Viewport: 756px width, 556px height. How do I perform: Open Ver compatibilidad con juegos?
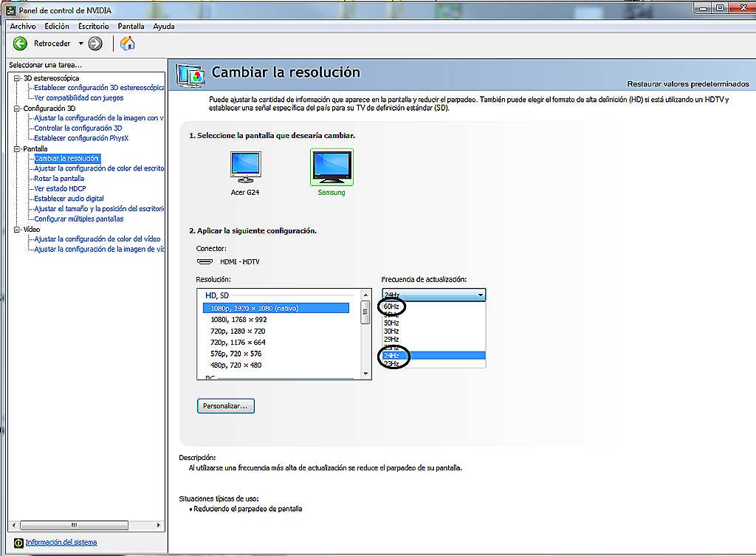[x=78, y=98]
